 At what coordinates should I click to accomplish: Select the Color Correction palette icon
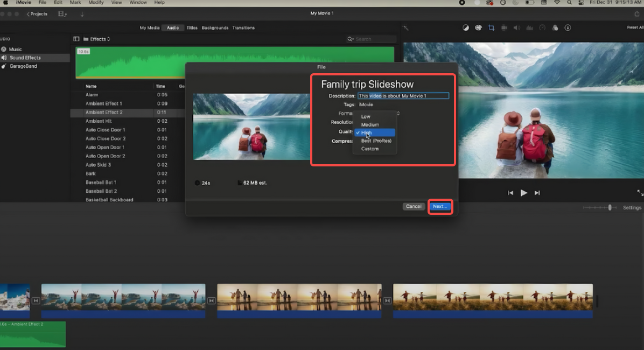pyautogui.click(x=478, y=27)
